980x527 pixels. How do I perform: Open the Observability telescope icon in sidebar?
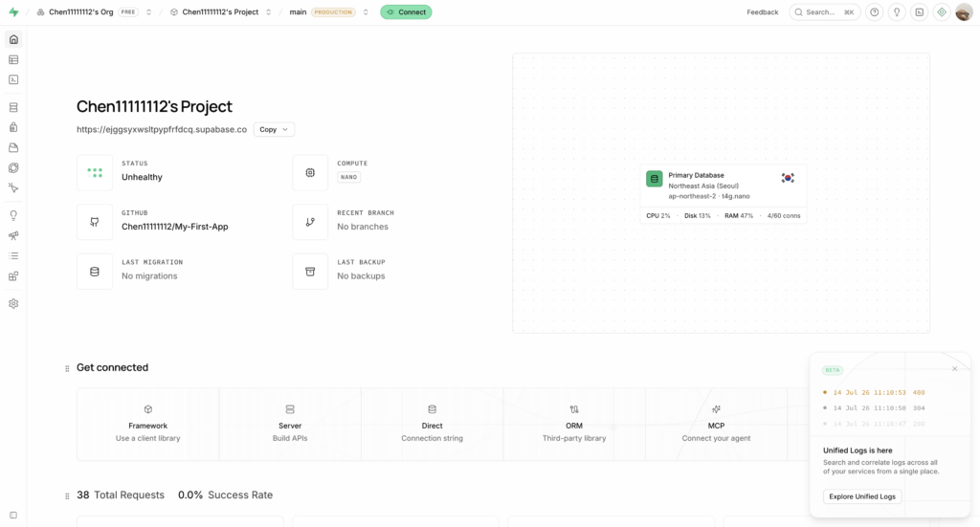tap(13, 235)
